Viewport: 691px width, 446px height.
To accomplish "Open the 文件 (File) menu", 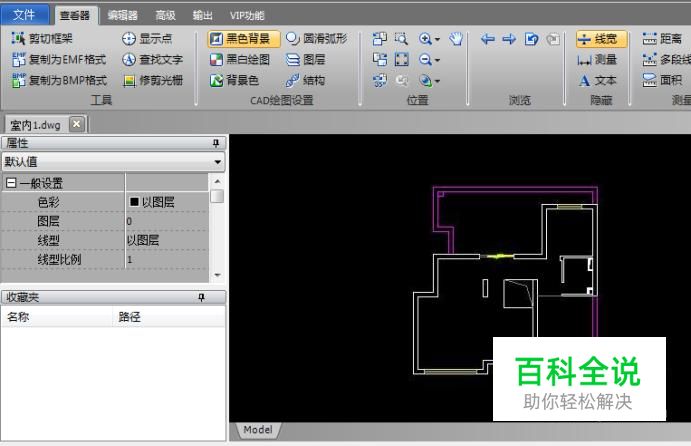I will (24, 15).
